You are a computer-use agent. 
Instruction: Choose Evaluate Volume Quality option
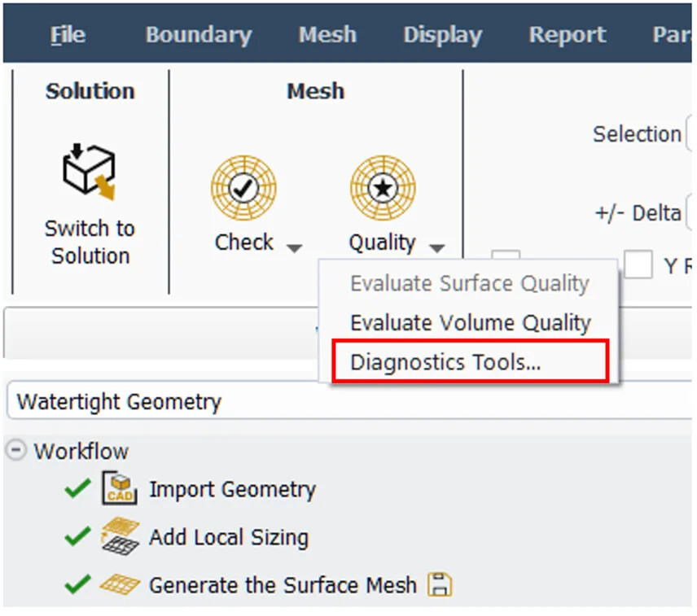470,323
